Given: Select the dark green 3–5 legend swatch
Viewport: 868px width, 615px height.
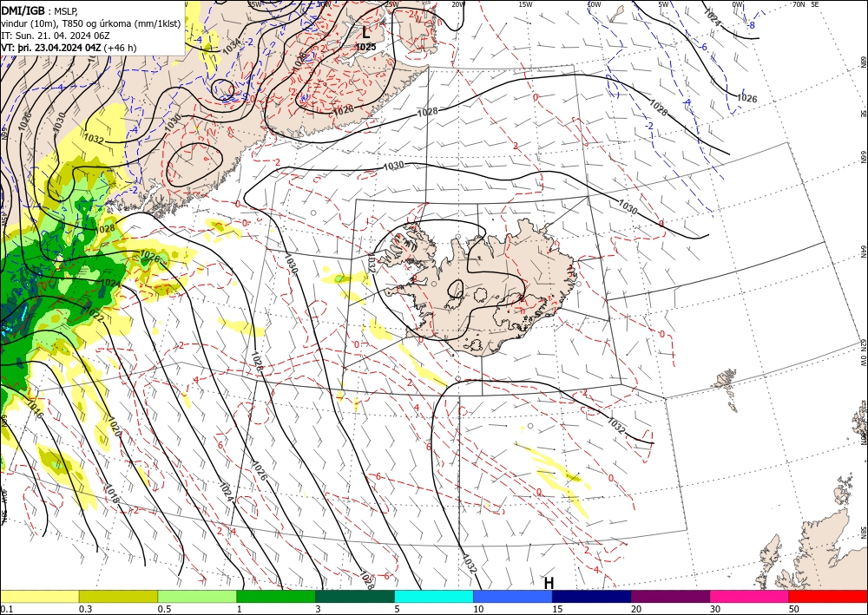Looking at the screenshot, I should click(355, 596).
